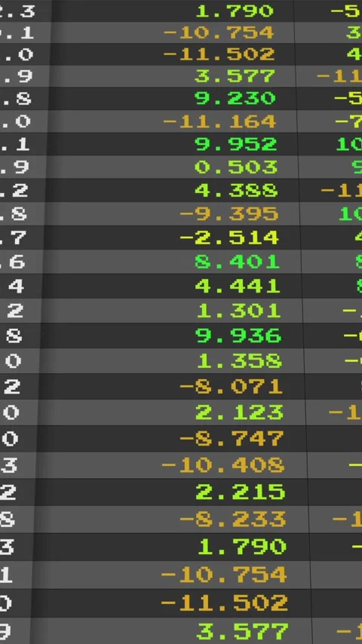Image resolution: width=362 pixels, height=644 pixels.
Task: Click the negative value -9.395
Action: (229, 214)
